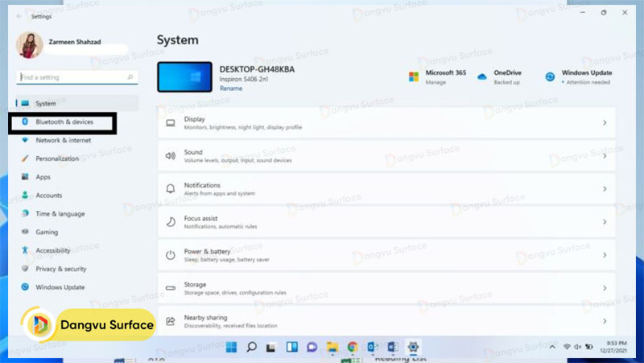
Task: Open taskbar Search
Action: 251,347
